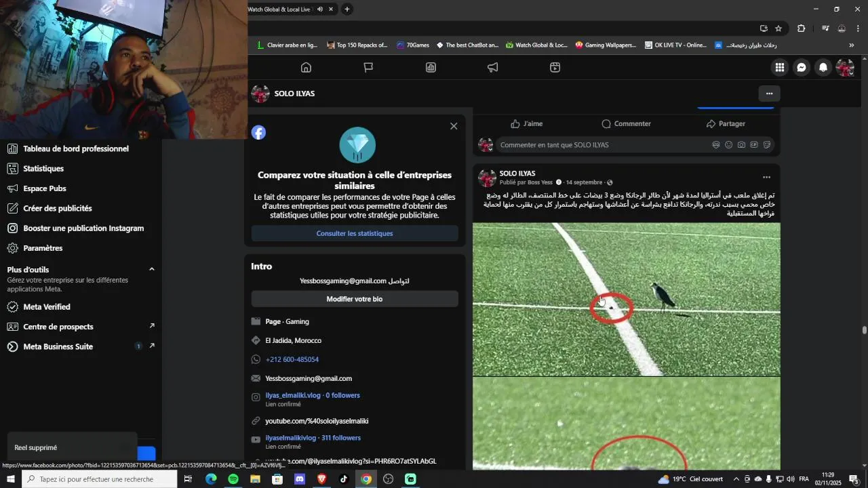Close the compare statistics card
The height and width of the screenshot is (488, 868).
[454, 126]
